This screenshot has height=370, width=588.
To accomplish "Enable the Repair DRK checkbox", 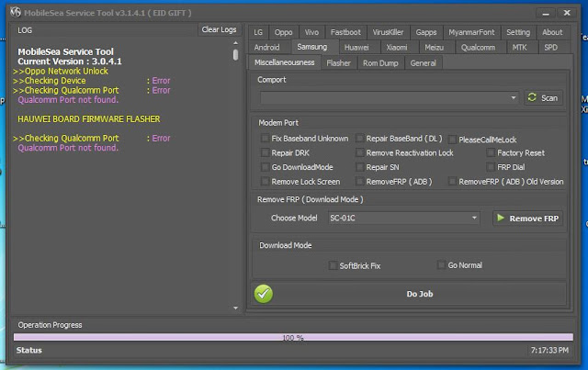I will [265, 152].
